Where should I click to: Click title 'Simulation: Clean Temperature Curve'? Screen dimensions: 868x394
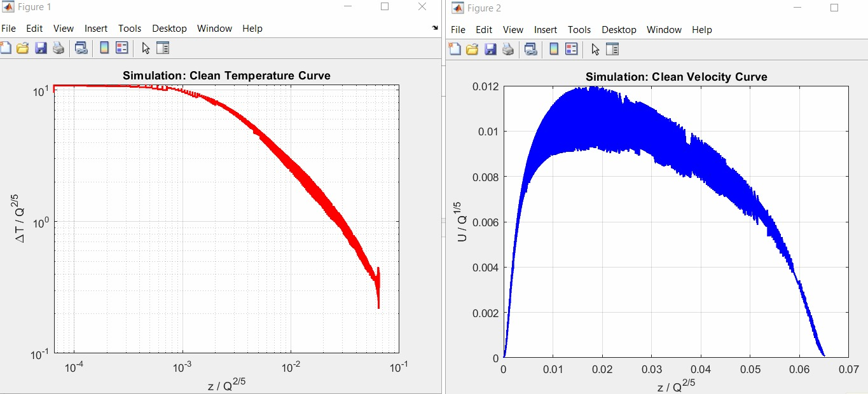(226, 76)
